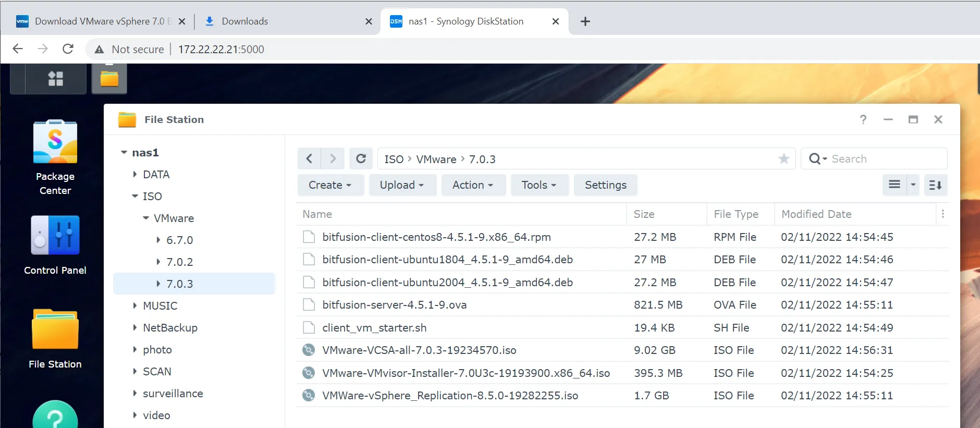Screen dimensions: 980x428
Task: Switch to the Downloads browser tab
Action: coord(287,21)
